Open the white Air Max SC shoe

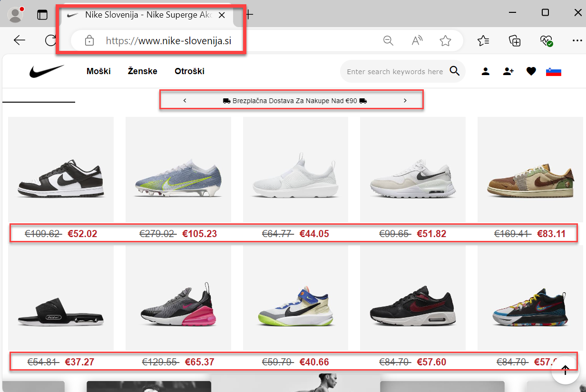tap(413, 169)
